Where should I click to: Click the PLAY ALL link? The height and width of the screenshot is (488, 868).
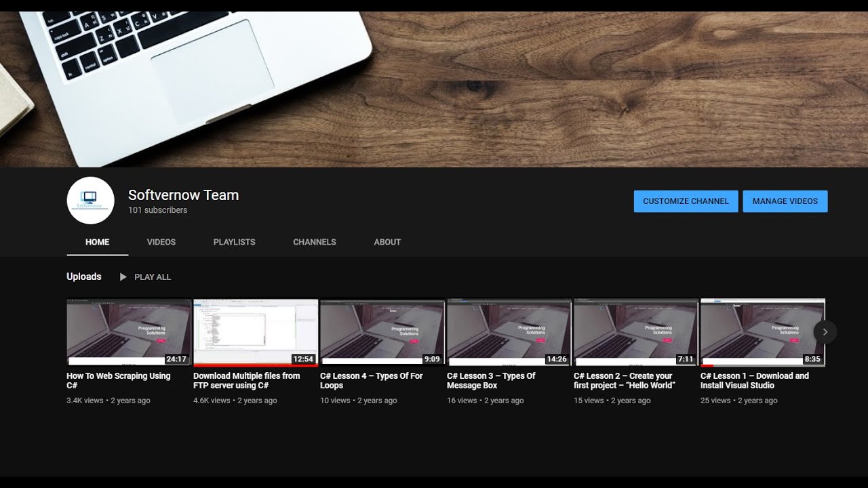click(153, 277)
